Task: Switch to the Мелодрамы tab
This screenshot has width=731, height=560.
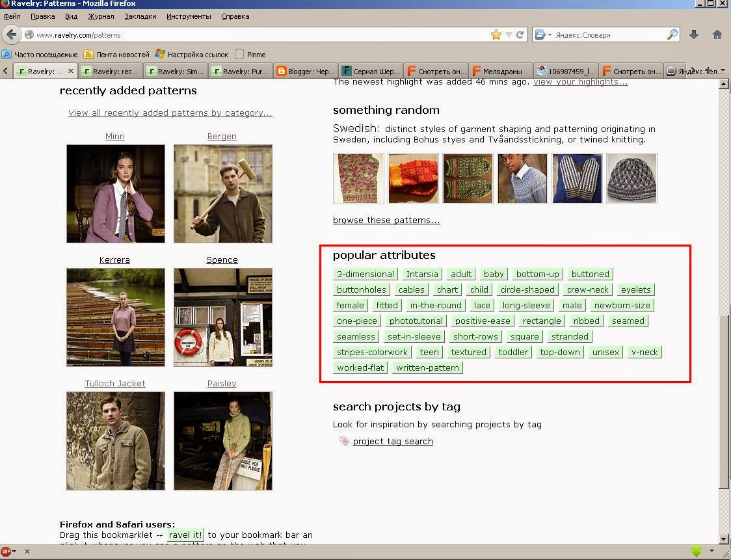Action: [501, 72]
